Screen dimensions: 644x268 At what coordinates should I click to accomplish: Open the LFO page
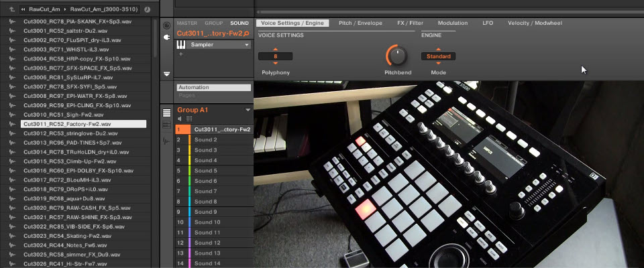[488, 23]
